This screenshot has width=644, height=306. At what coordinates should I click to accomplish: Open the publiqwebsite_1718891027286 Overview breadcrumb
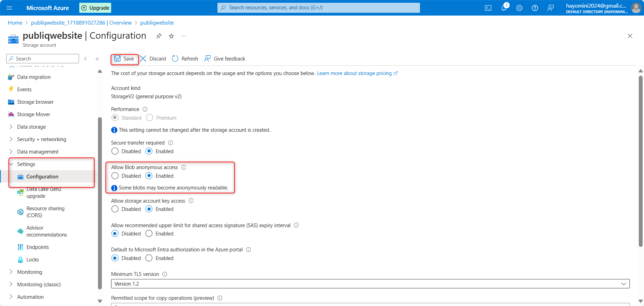pos(81,23)
